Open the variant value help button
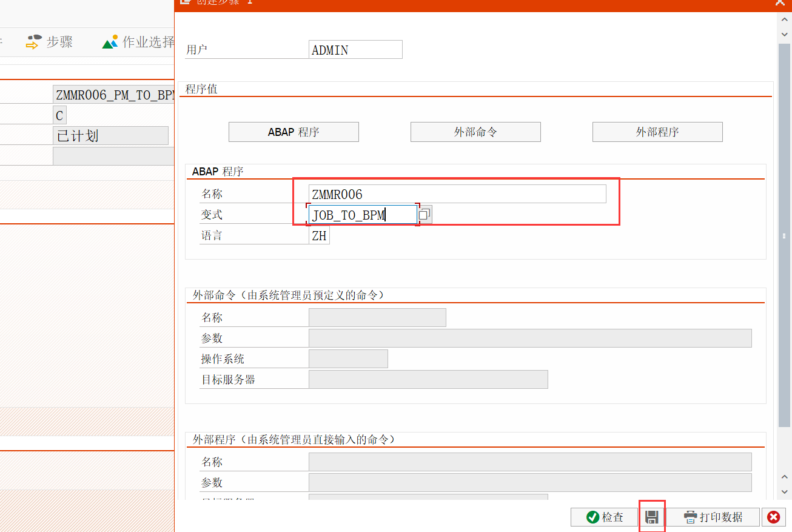 click(x=425, y=215)
